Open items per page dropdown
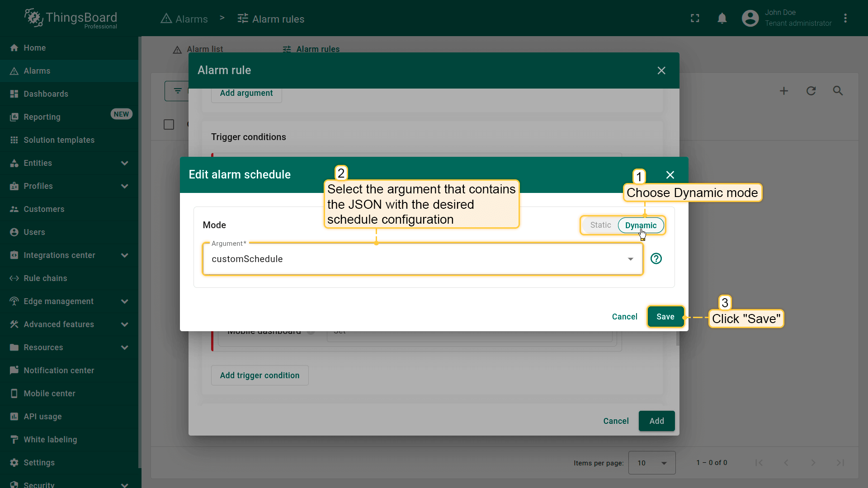This screenshot has height=488, width=868. tap(651, 463)
